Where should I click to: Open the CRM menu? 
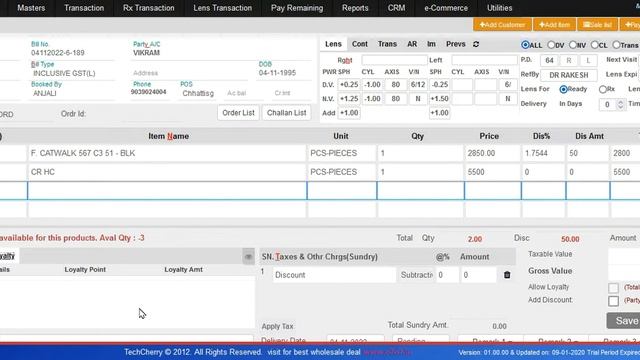396,8
